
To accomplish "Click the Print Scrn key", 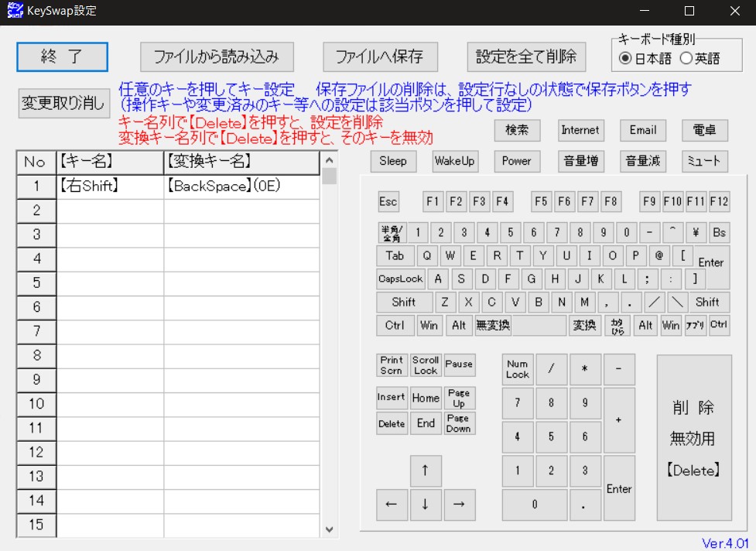I will click(392, 365).
